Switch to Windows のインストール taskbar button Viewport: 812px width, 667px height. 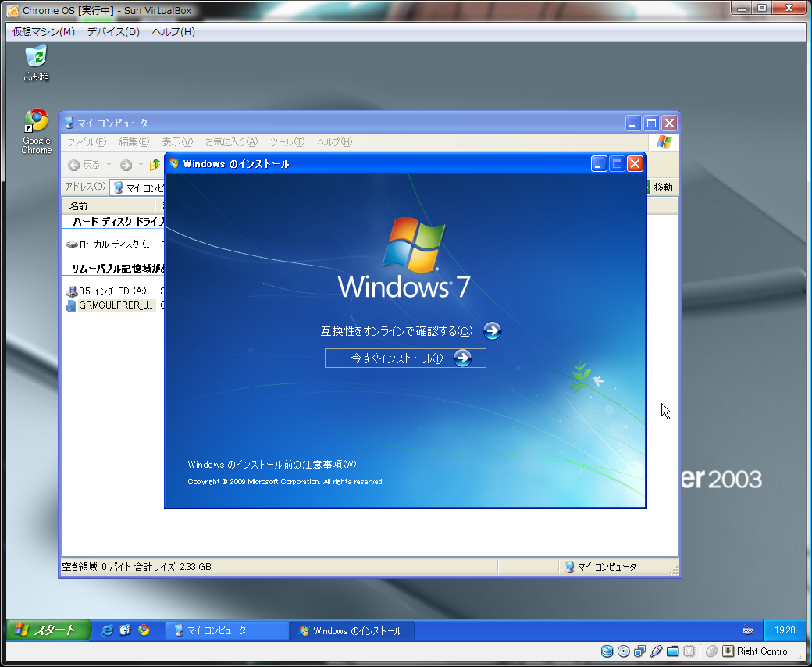[x=352, y=631]
